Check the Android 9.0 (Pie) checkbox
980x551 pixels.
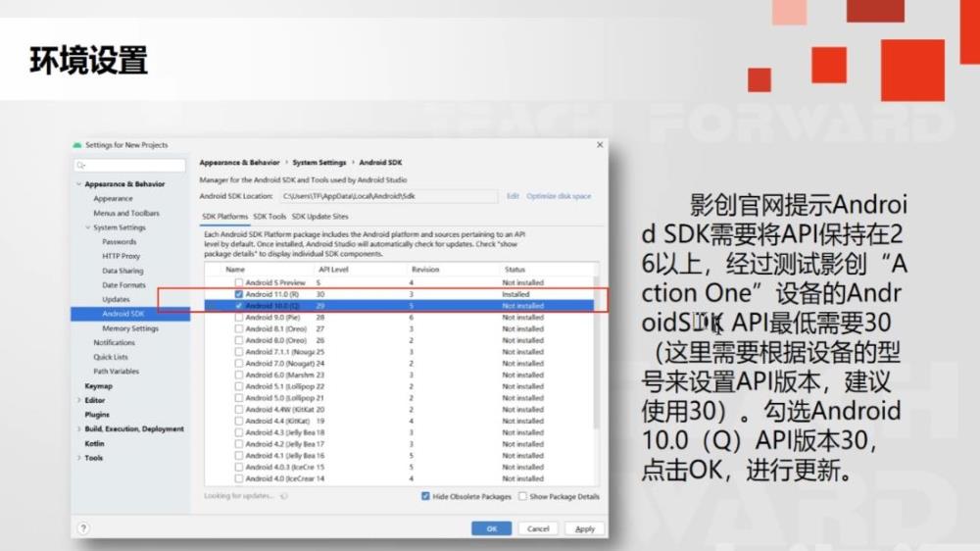click(239, 317)
